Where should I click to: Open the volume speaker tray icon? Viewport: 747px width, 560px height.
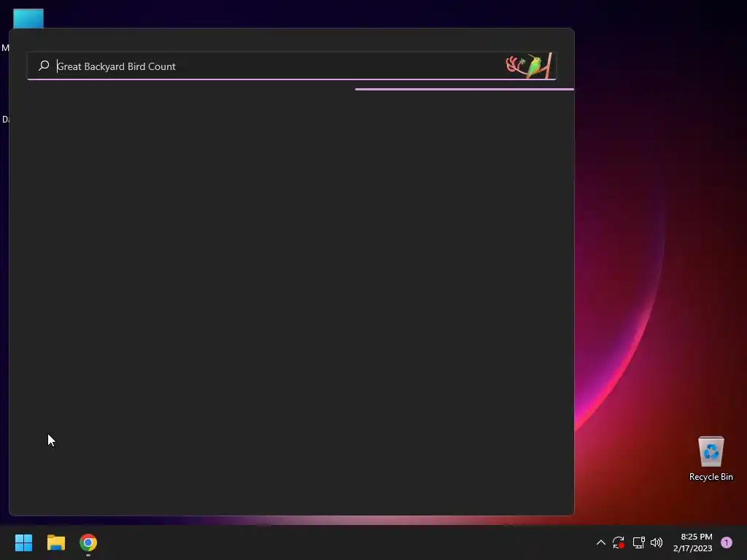[x=657, y=542]
